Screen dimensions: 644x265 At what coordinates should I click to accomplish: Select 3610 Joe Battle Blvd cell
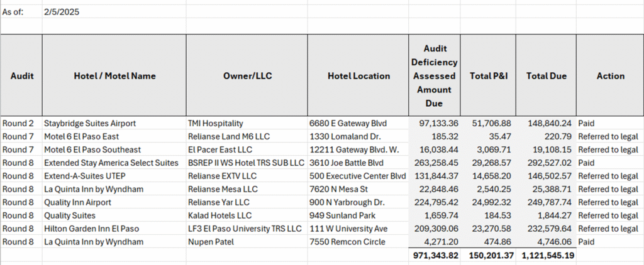coord(358,163)
